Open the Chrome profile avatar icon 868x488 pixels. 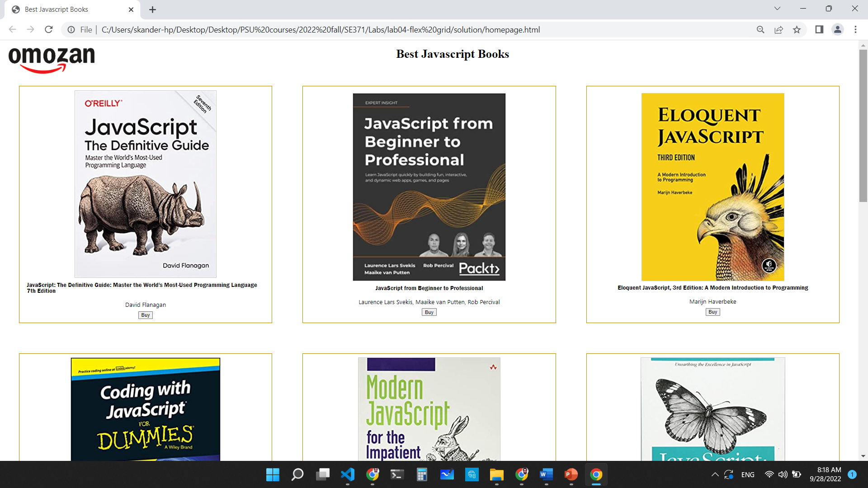[837, 30]
